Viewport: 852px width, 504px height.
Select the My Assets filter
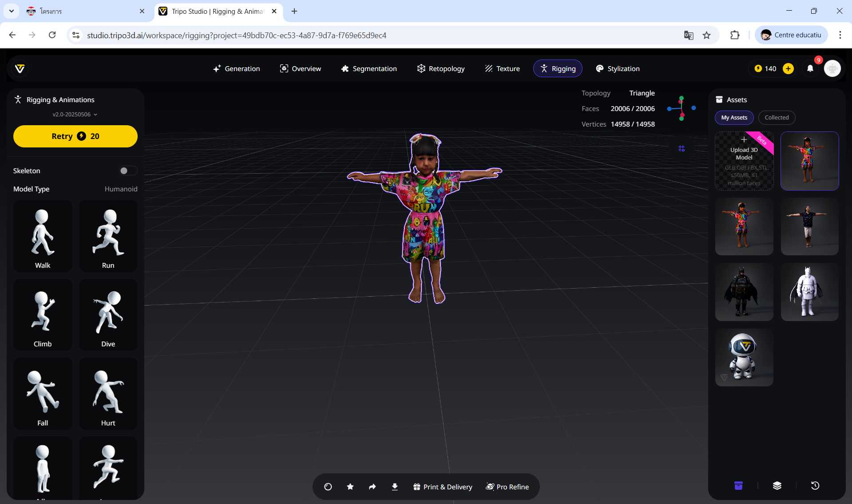(x=734, y=118)
